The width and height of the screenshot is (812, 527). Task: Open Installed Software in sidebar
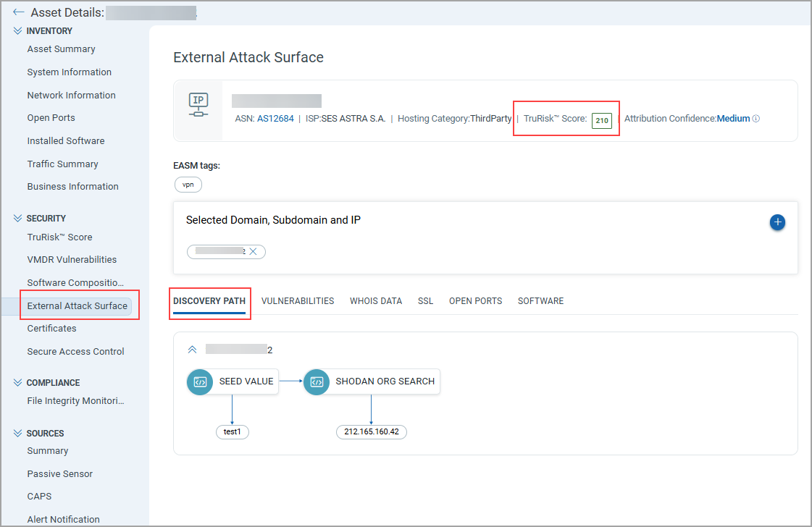coord(66,141)
